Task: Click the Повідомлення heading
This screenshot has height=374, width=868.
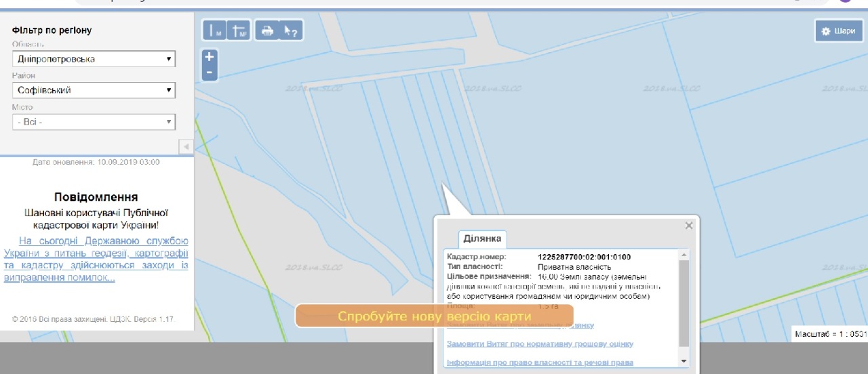Action: tap(96, 197)
